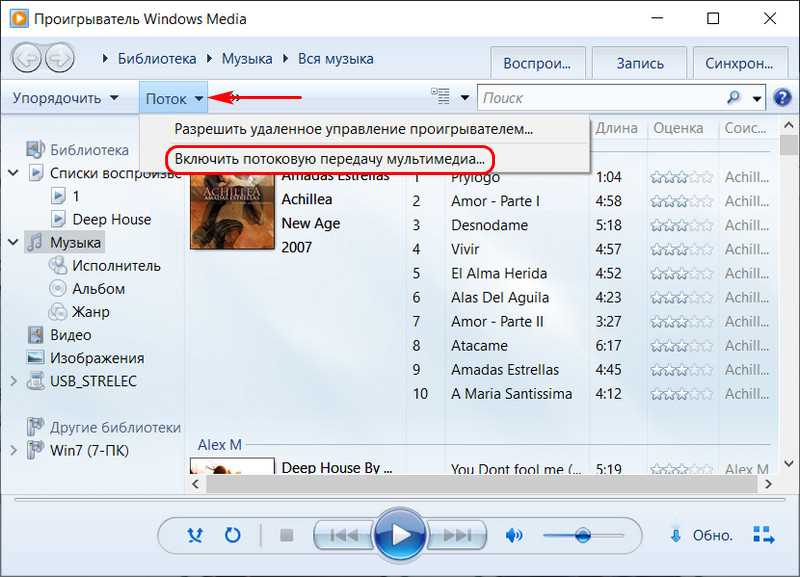Click the Вся музыка breadcrumb link
This screenshot has width=800, height=577.
click(x=336, y=59)
